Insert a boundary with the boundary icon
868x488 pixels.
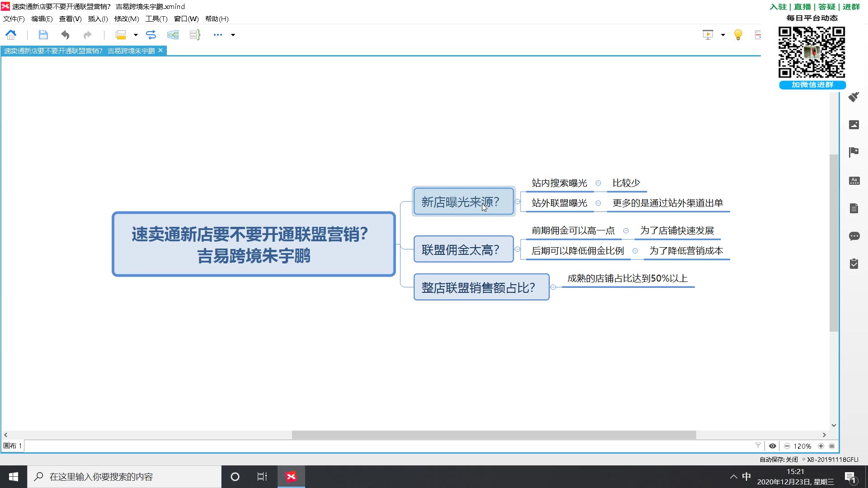(173, 35)
